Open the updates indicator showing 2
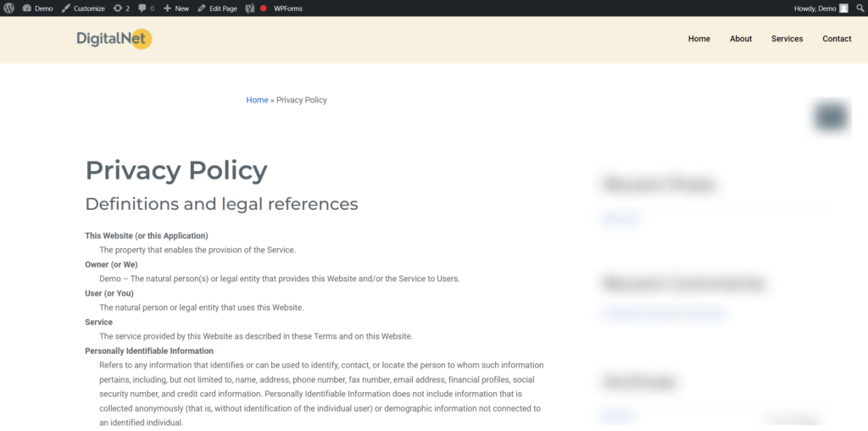Image resolution: width=868 pixels, height=431 pixels. click(x=121, y=8)
